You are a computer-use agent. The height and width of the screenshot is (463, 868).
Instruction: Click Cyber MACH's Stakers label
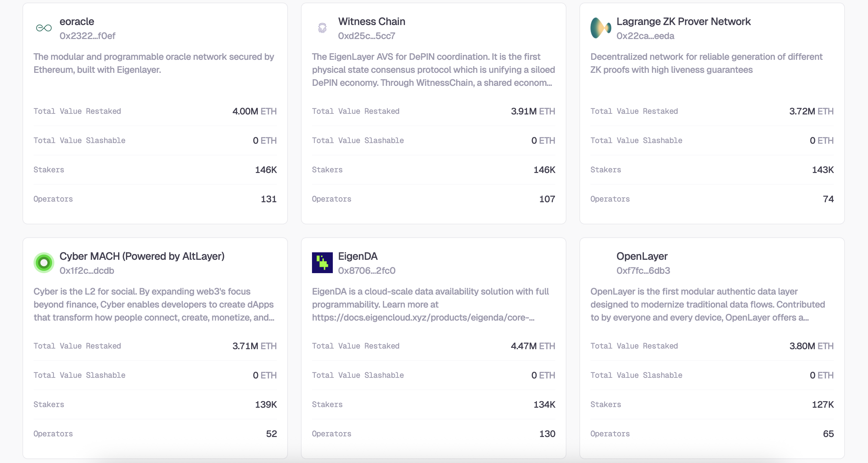(49, 405)
